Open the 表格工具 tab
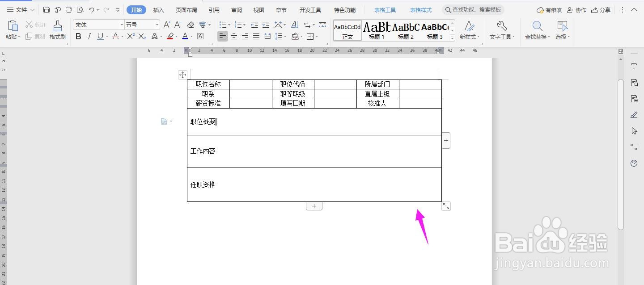644x285 pixels. [x=385, y=10]
